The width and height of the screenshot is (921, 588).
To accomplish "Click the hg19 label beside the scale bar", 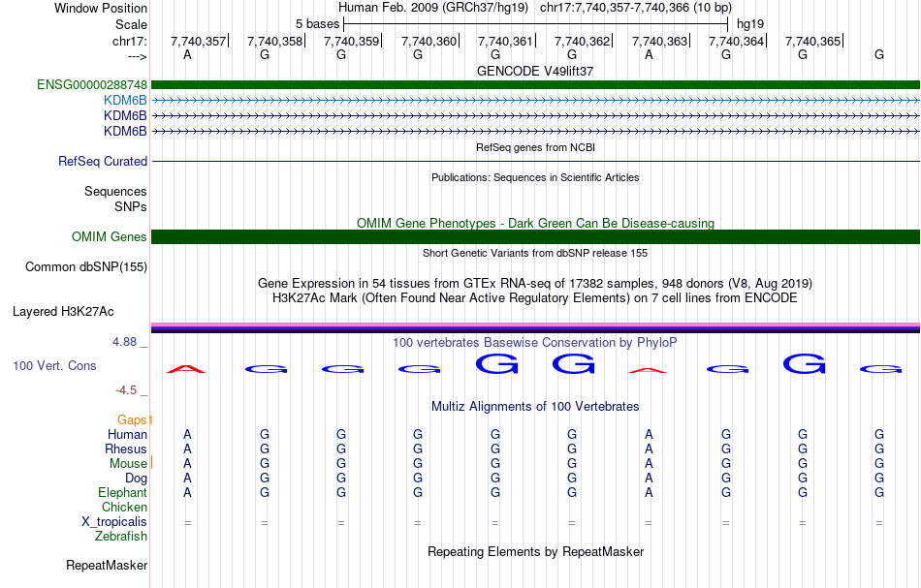I will coord(750,24).
